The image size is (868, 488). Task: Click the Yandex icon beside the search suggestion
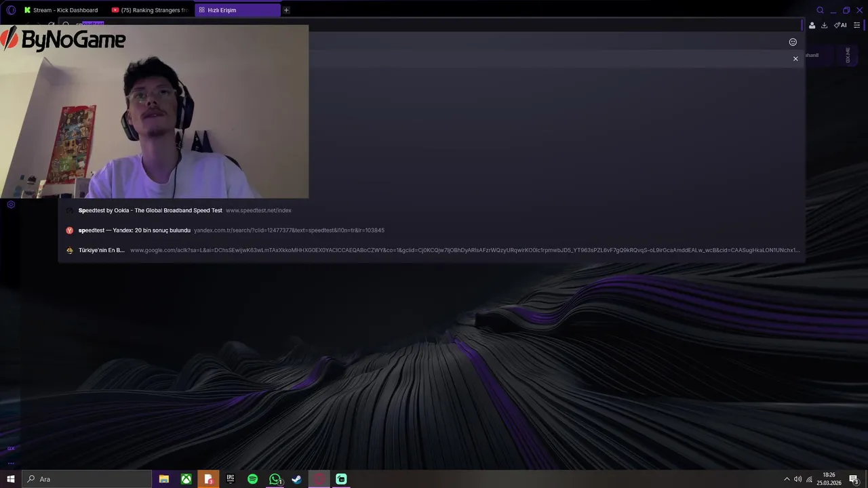click(69, 230)
